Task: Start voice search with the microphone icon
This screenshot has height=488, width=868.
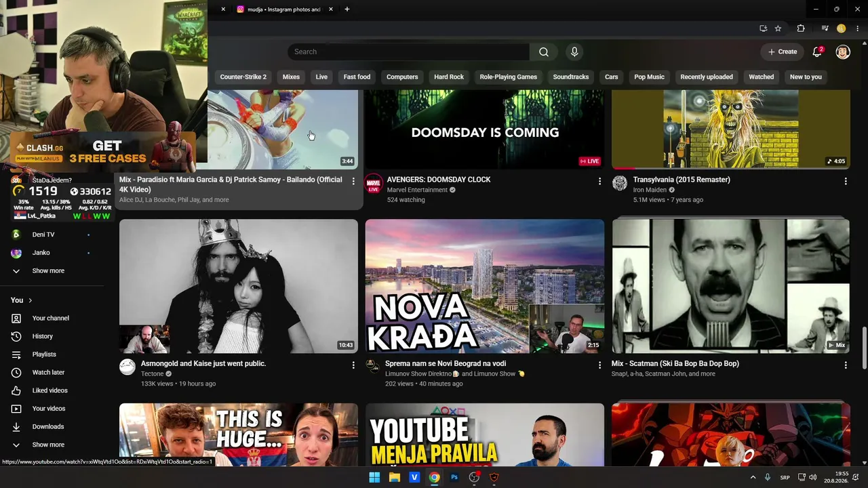Action: tap(574, 52)
